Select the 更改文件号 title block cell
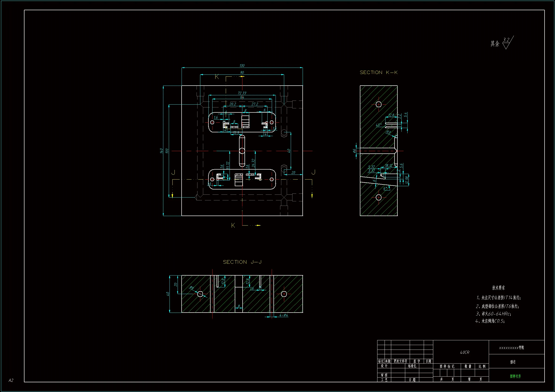Image resolution: width=555 pixels, height=392 pixels. point(400,361)
